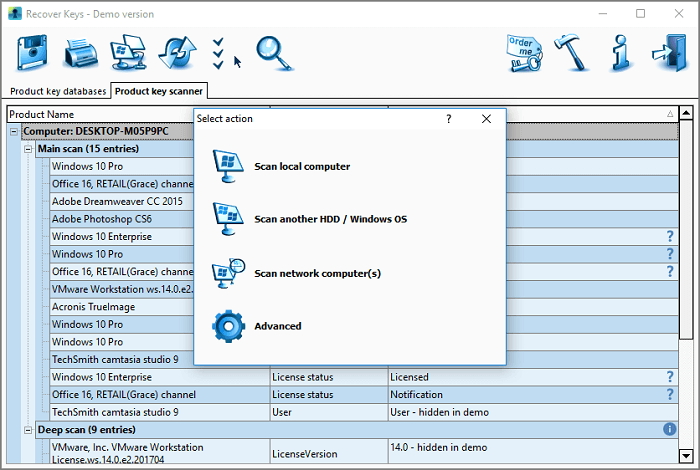Screen dimensions: 700x470
Task: Click the Order Me key icon
Action: (x=525, y=52)
